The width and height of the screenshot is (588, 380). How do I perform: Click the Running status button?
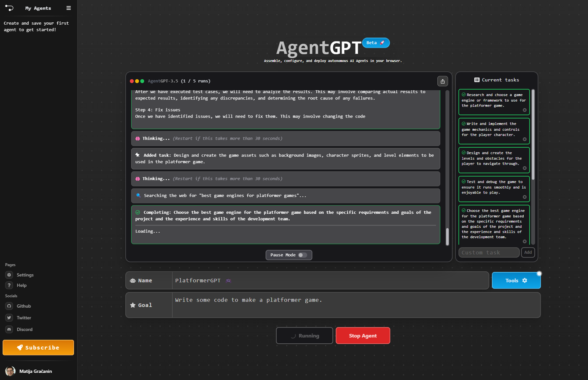(x=304, y=336)
